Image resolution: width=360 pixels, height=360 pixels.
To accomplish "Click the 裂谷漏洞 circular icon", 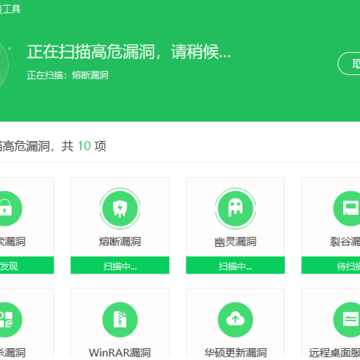I will coord(347,208).
